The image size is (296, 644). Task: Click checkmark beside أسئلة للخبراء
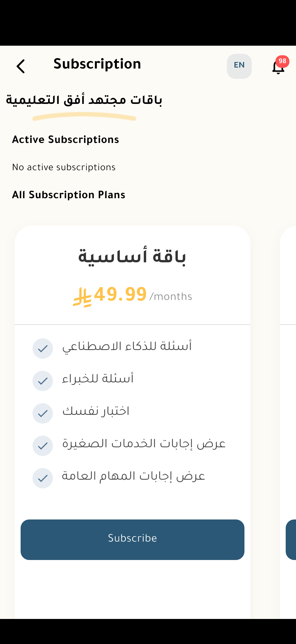pyautogui.click(x=43, y=381)
